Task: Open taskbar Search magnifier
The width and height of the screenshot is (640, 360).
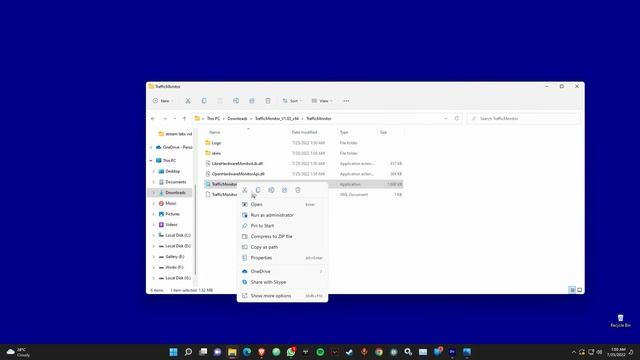Action: pos(188,352)
